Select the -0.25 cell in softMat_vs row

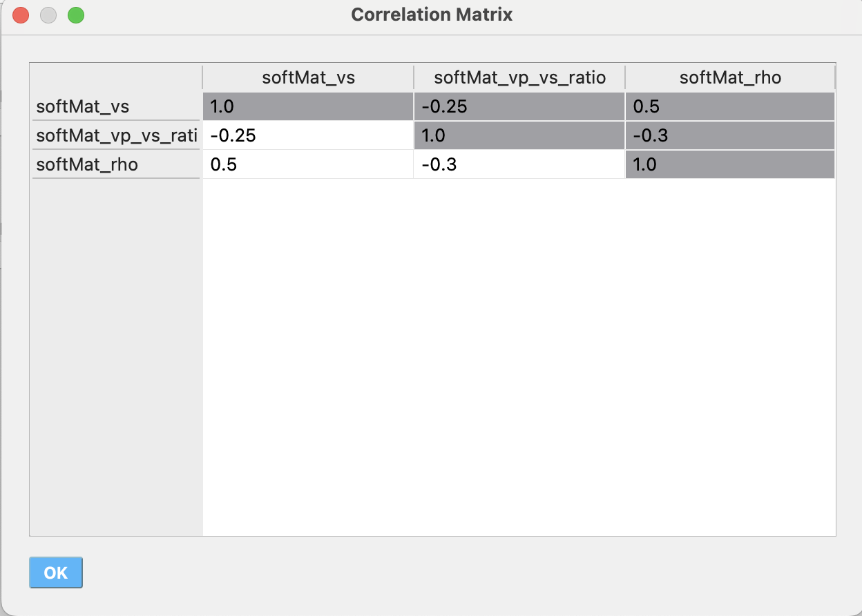pos(519,106)
